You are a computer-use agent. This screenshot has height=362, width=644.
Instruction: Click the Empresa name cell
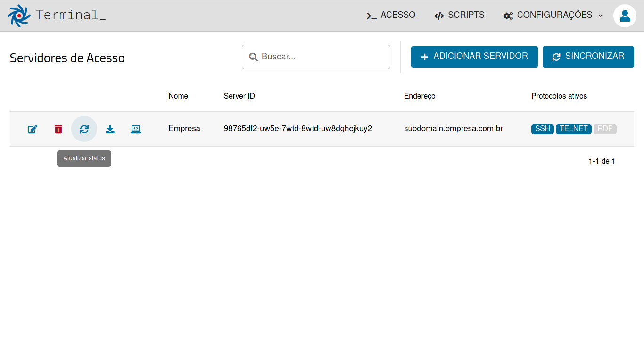tap(184, 128)
